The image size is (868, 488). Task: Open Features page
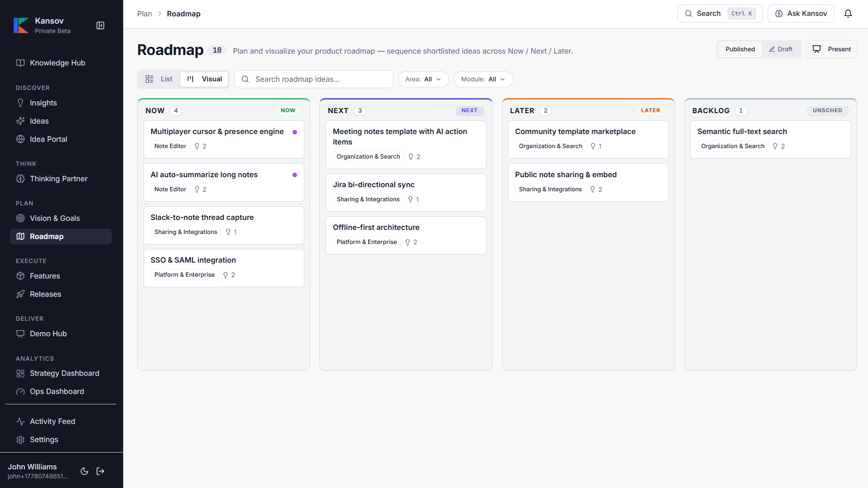tap(61, 276)
